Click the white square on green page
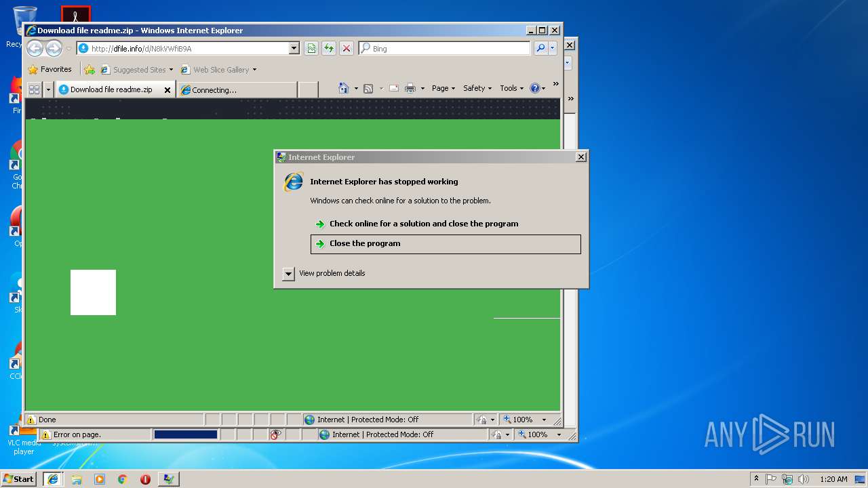The height and width of the screenshot is (488, 868). coord(93,292)
